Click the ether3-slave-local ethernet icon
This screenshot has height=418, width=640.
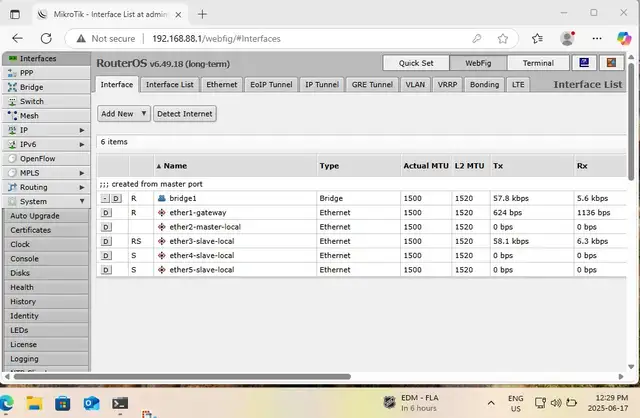[162, 241]
